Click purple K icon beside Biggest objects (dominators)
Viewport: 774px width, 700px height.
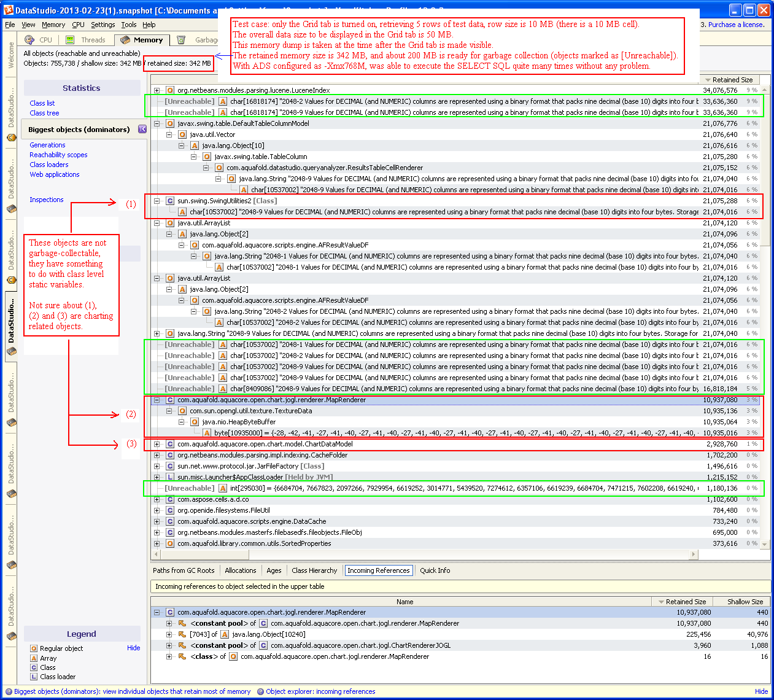(142, 129)
